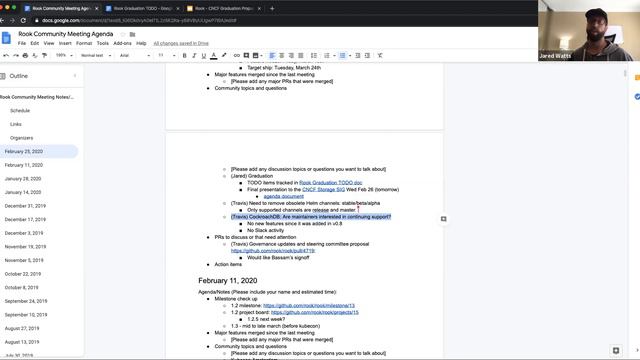Expand the numbered list options arrow

(334, 56)
